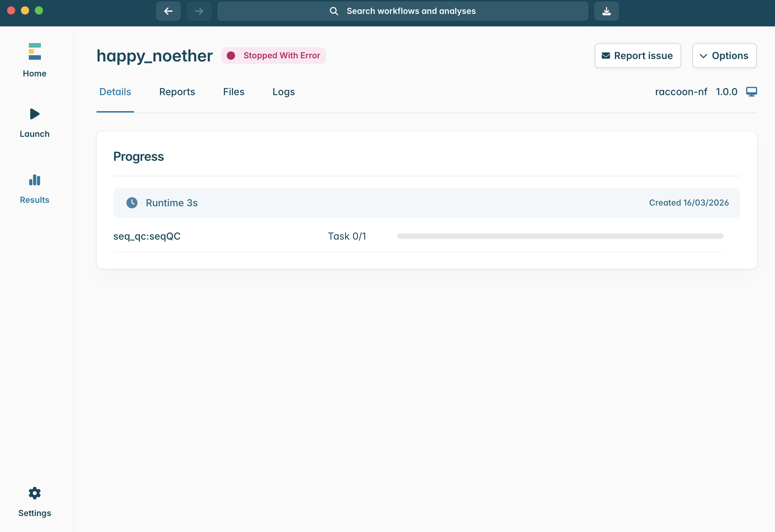
Task: Open the Settings gear icon
Action: point(35,493)
